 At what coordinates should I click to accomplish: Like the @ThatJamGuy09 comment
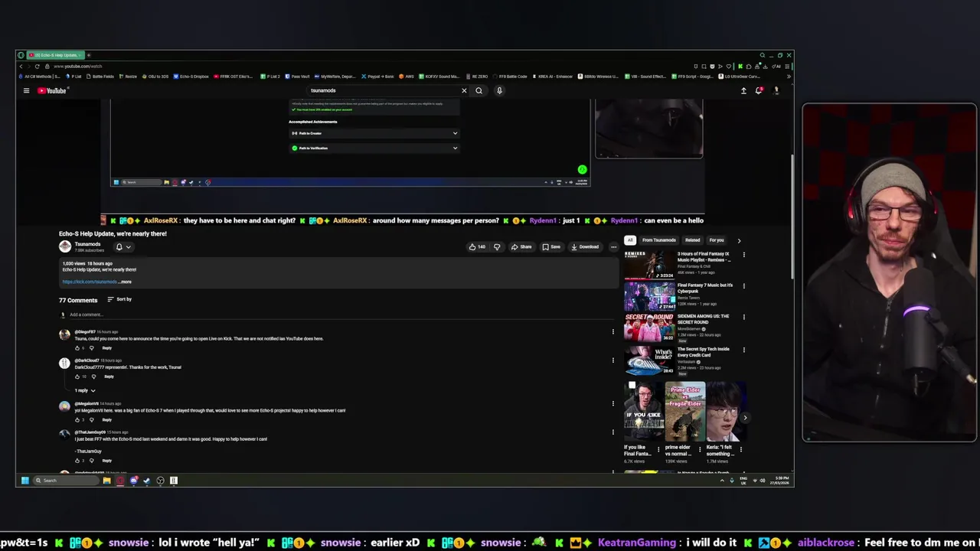click(77, 461)
